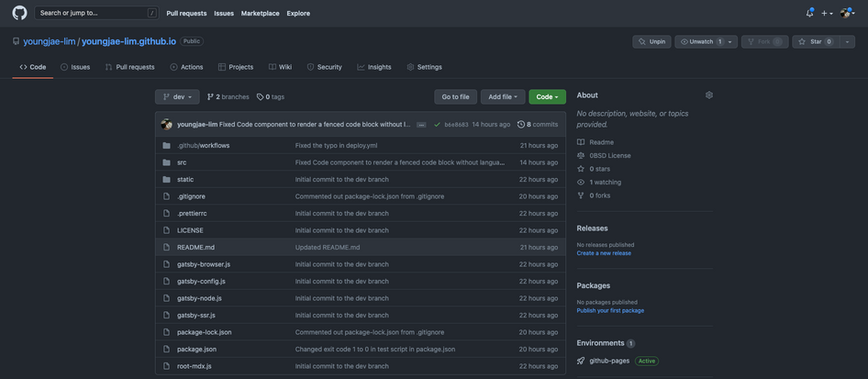This screenshot has width=868, height=379.
Task: Open the notifications bell
Action: [809, 13]
